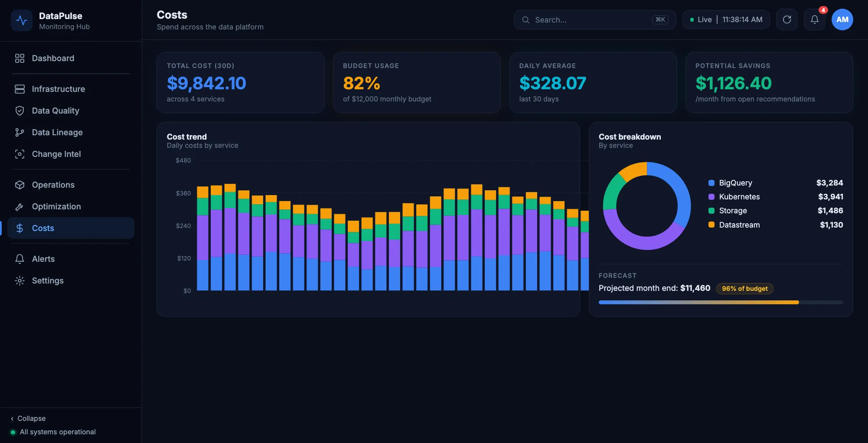The image size is (868, 443).
Task: Open Data Quality page
Action: tap(71, 111)
